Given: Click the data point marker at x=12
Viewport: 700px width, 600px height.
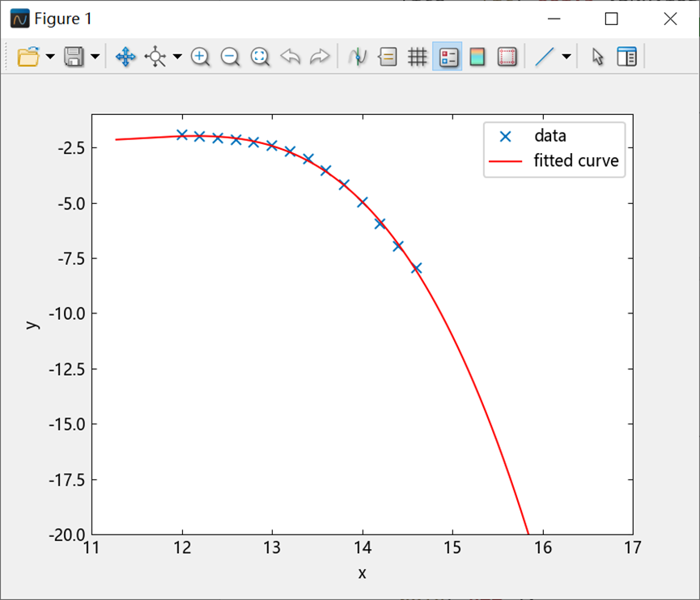Looking at the screenshot, I should coord(182,134).
